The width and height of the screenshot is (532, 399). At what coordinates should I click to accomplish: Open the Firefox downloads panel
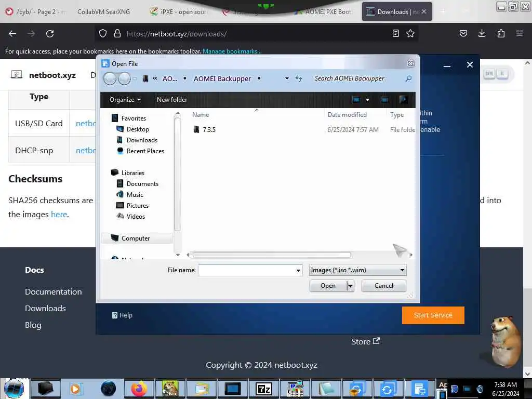[x=482, y=33]
